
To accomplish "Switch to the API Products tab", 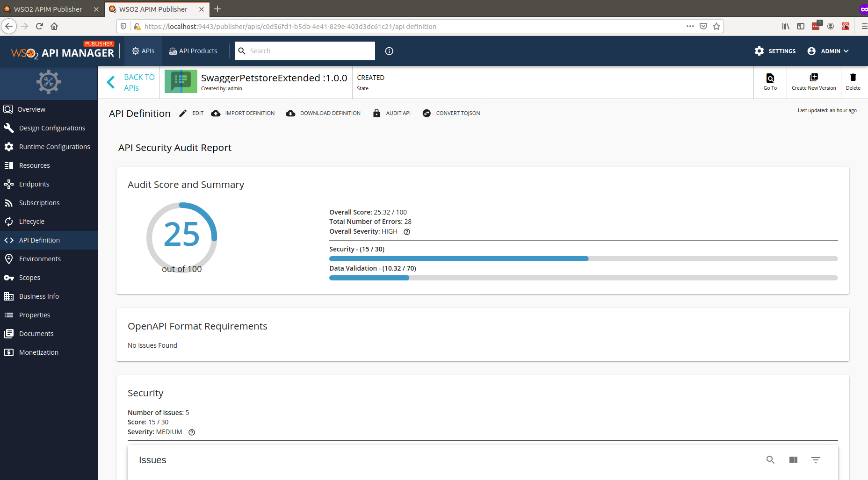I will pos(193,50).
